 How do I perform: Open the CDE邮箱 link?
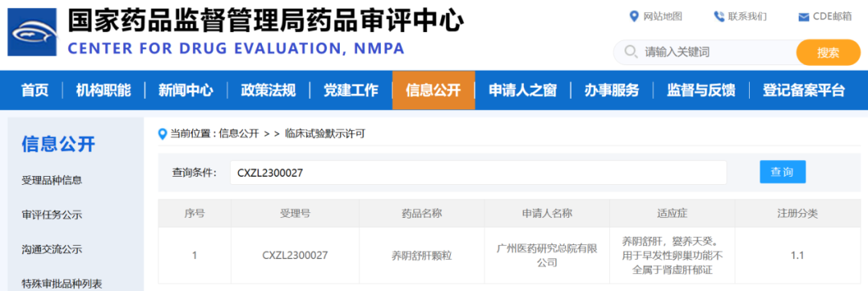(833, 17)
